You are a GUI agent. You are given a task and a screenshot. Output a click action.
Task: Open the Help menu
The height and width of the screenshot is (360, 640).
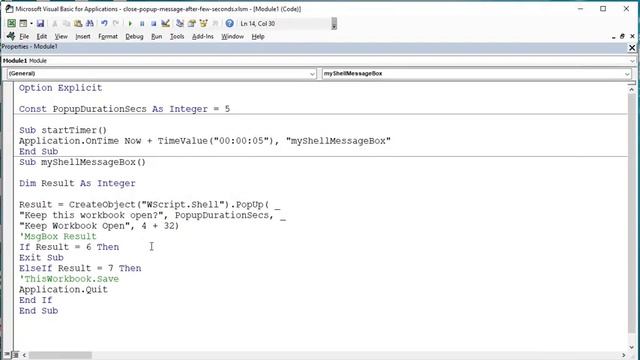pos(258,36)
